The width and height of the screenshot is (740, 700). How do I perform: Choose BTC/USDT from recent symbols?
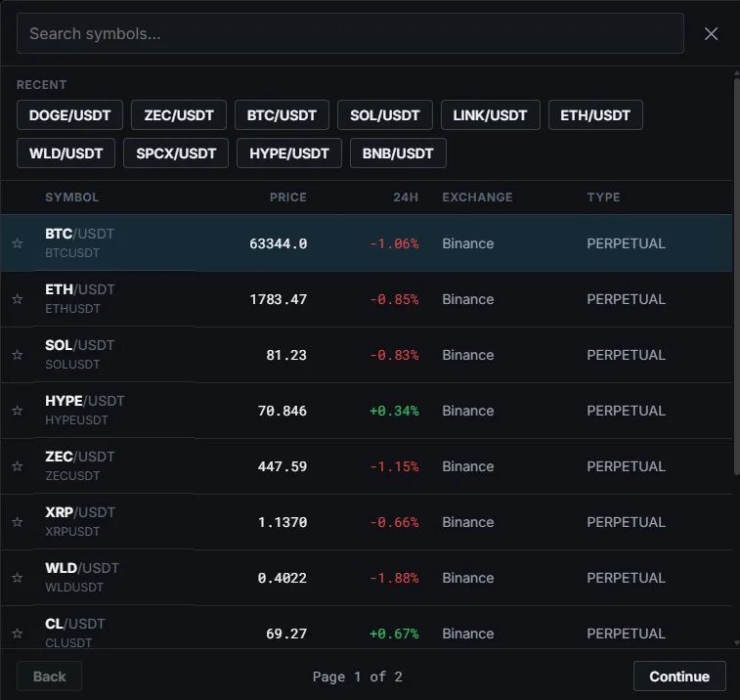click(282, 114)
